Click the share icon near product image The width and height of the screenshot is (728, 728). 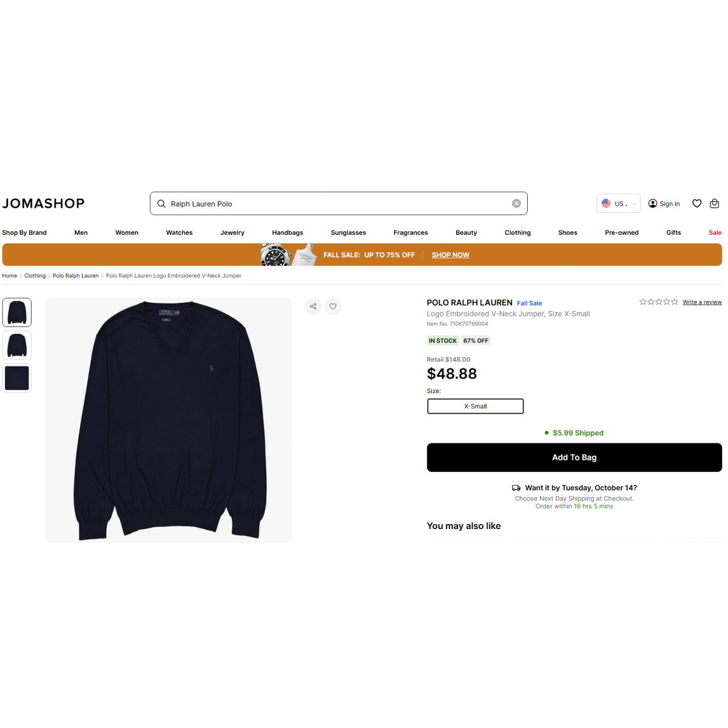(313, 306)
